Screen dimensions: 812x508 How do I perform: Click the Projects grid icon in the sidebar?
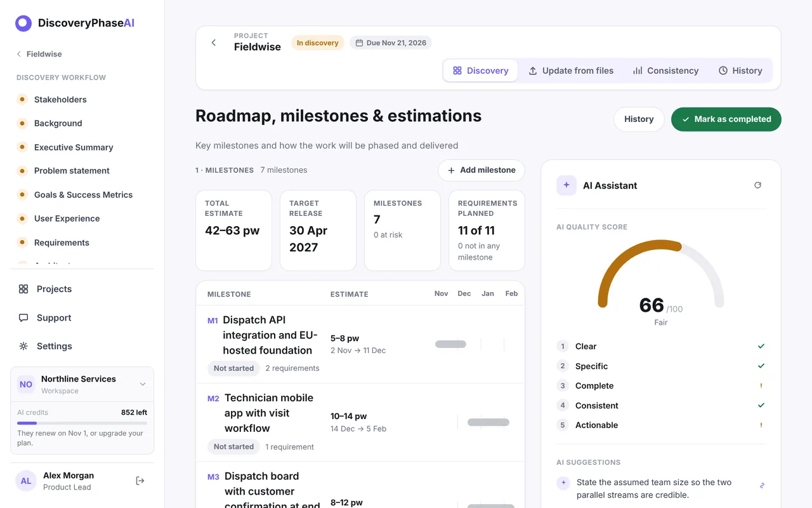click(23, 289)
